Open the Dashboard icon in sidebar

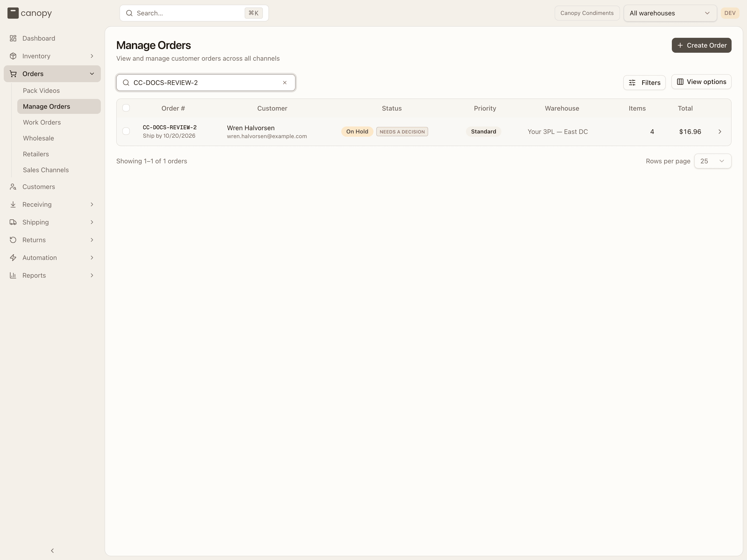pyautogui.click(x=13, y=38)
